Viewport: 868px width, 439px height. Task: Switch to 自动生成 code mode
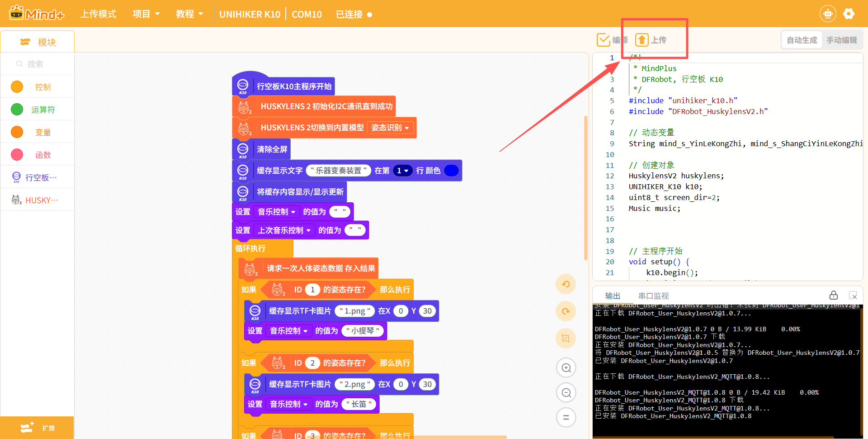[x=802, y=40]
